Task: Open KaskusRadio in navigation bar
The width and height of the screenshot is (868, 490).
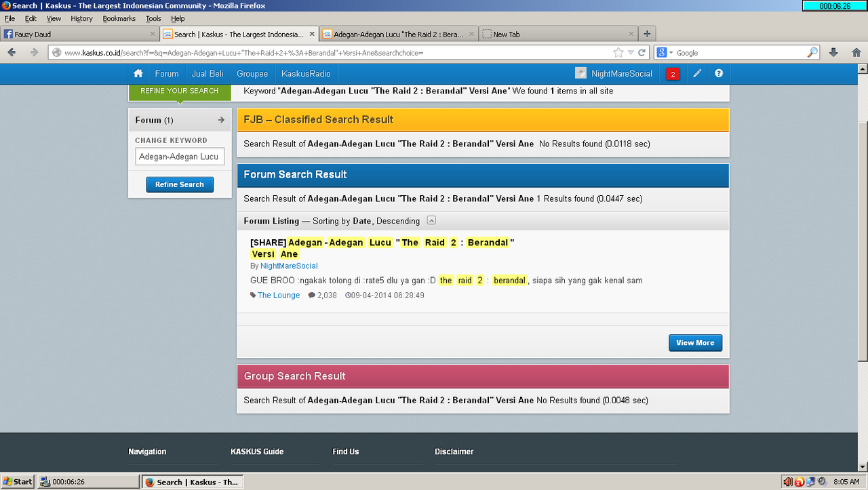Action: 306,74
